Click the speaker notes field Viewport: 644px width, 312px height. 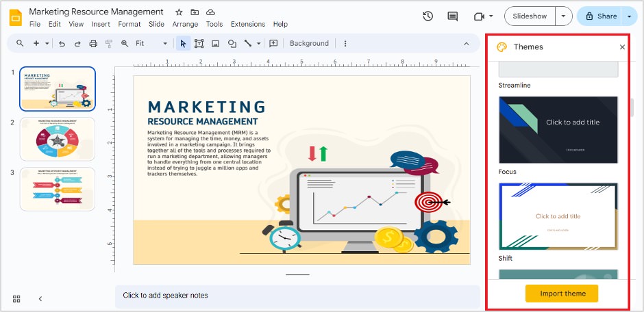pyautogui.click(x=297, y=296)
